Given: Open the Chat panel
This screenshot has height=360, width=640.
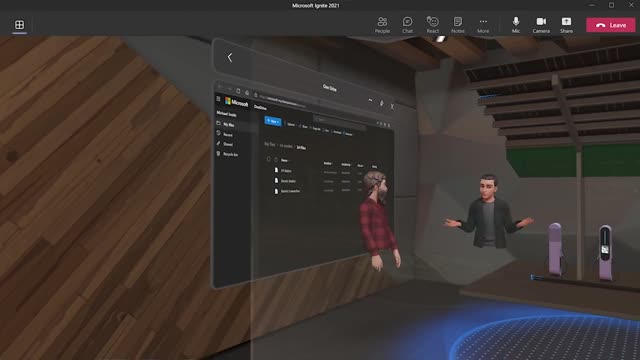Looking at the screenshot, I should point(407,25).
